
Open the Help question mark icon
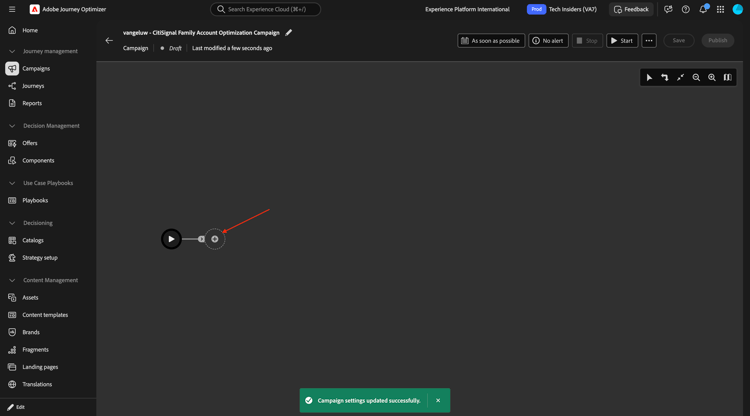tap(685, 9)
